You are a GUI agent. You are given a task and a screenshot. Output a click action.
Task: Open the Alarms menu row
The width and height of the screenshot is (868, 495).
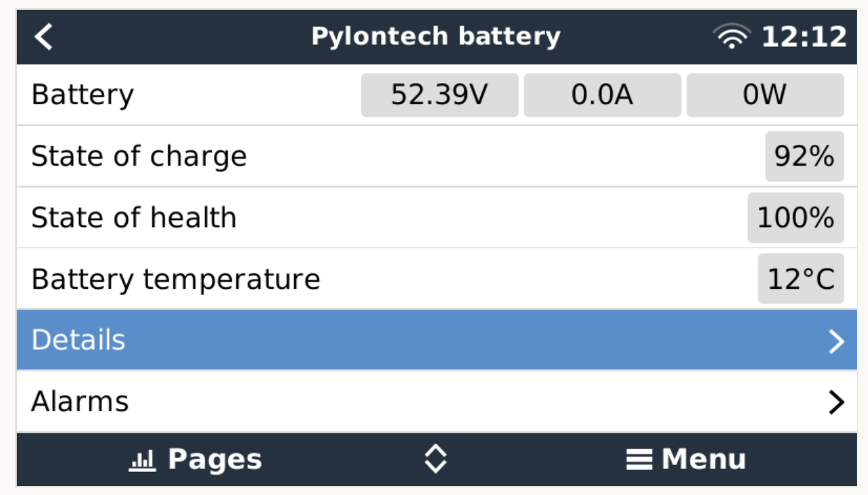pos(419,402)
